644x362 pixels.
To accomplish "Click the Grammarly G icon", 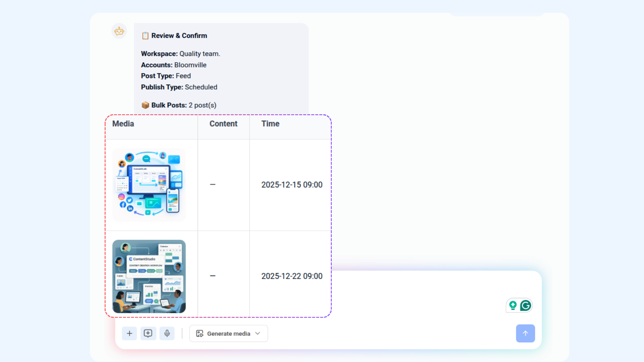I will coord(526,305).
